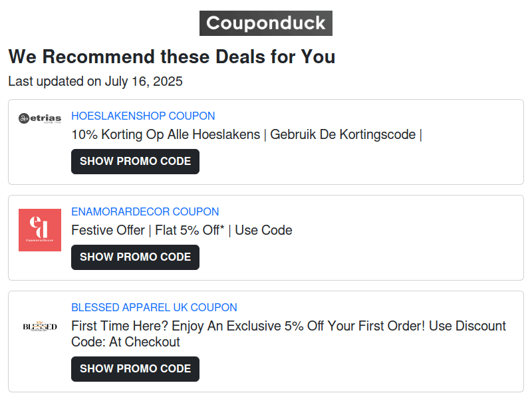Image resolution: width=532 pixels, height=399 pixels.
Task: Click the Etrias circular leaf emblem
Action: tap(25, 117)
